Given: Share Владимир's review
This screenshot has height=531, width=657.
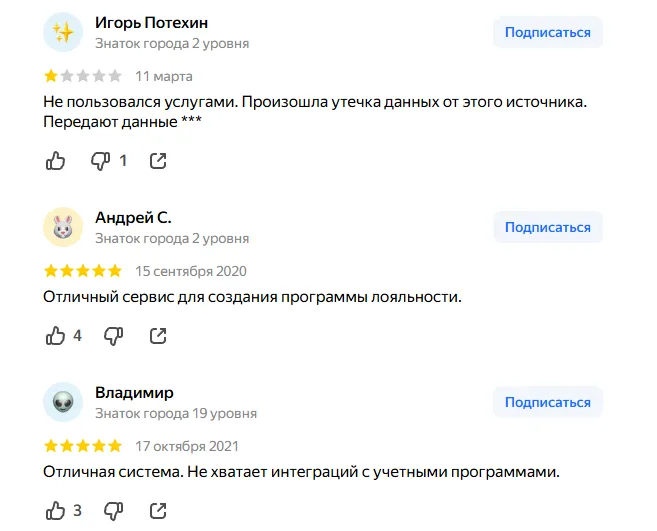Looking at the screenshot, I should 158,510.
